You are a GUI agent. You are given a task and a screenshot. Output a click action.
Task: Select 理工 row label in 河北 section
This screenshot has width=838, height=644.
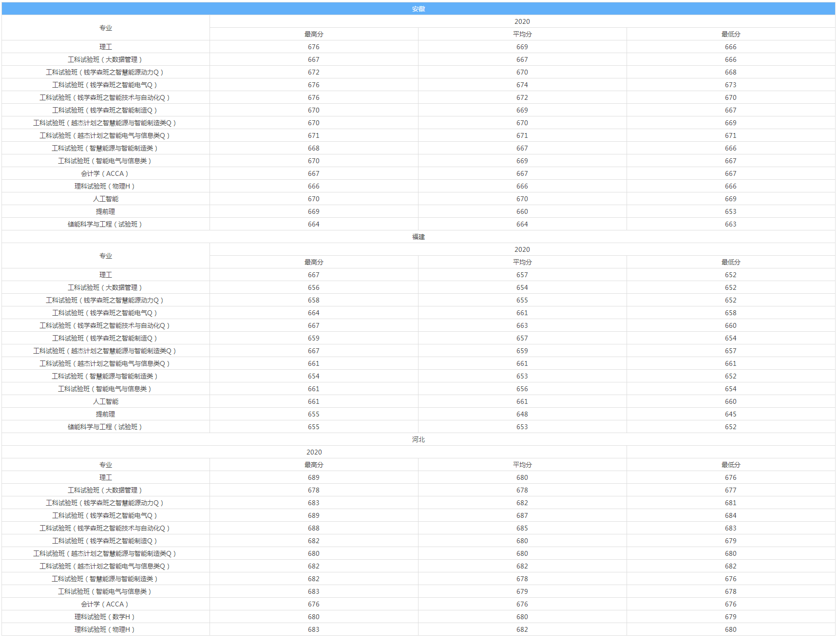(106, 477)
